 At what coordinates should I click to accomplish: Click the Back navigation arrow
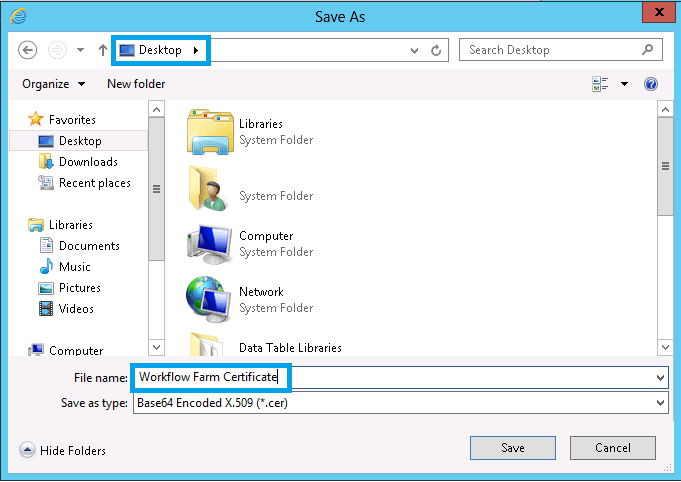(28, 50)
